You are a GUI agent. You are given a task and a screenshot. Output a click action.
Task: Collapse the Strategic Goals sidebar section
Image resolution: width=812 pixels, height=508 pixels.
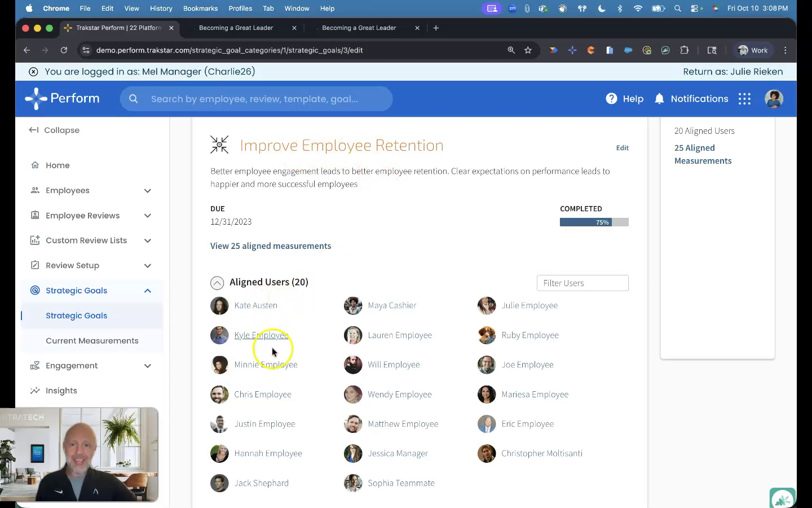[147, 291]
